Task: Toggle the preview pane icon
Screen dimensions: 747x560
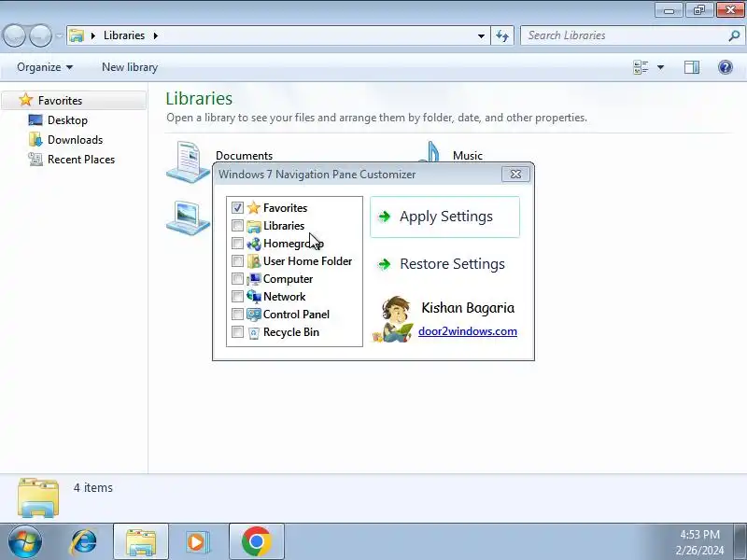Action: tap(692, 67)
